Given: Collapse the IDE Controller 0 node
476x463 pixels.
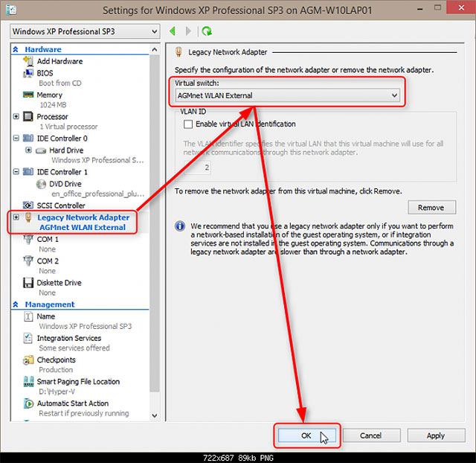Looking at the screenshot, I should point(16,138).
